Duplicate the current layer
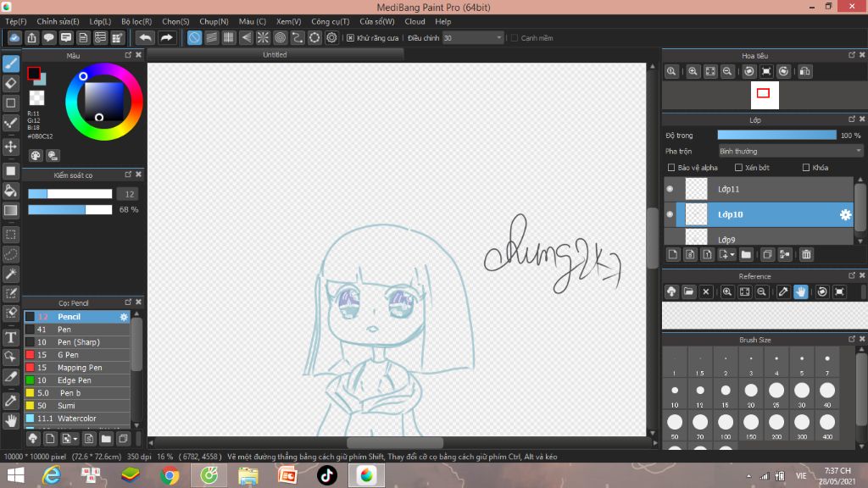 coord(767,254)
